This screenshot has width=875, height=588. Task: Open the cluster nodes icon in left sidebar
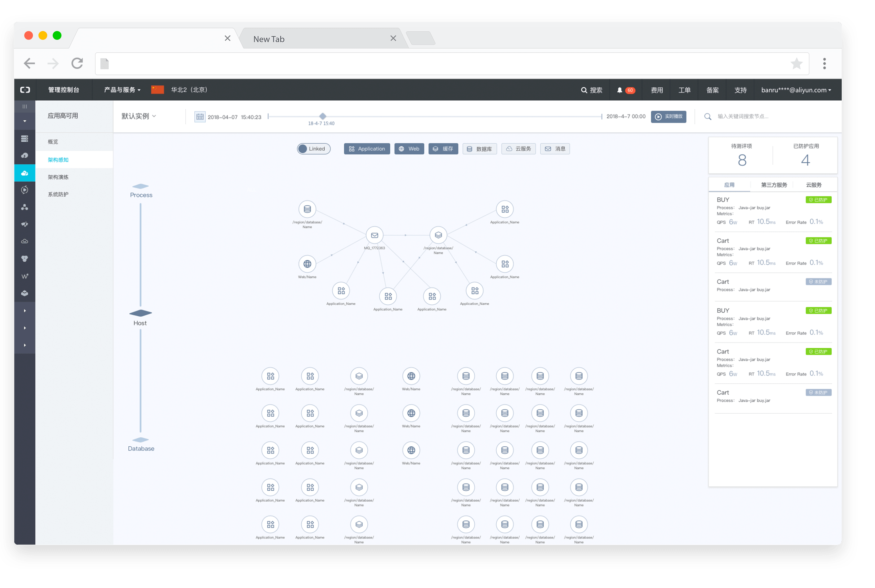(25, 207)
